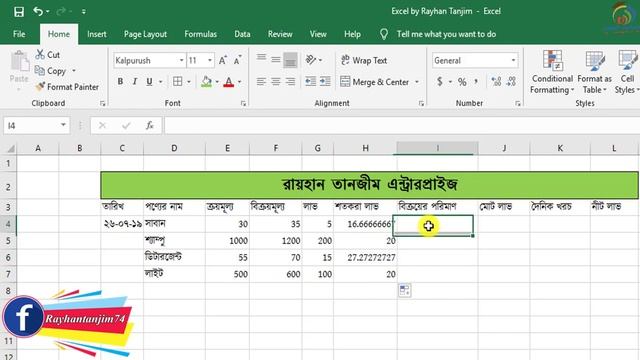Screen dimensions: 640x360
Task: Apply Middle Align to the cell
Action: point(276,60)
